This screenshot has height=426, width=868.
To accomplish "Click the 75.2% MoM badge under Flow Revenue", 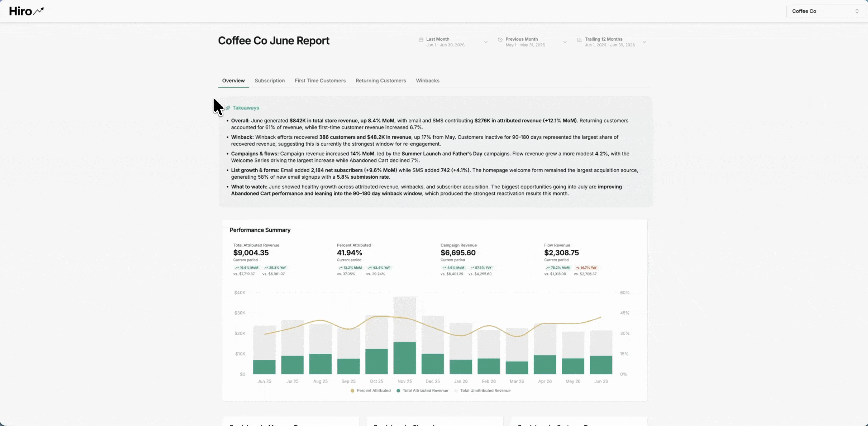I will click(x=558, y=267).
